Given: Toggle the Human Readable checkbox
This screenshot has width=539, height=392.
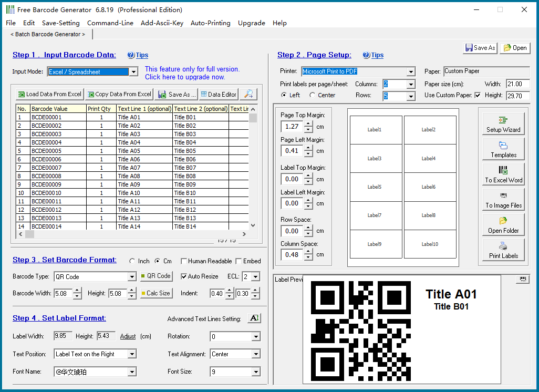Looking at the screenshot, I should pyautogui.click(x=184, y=261).
